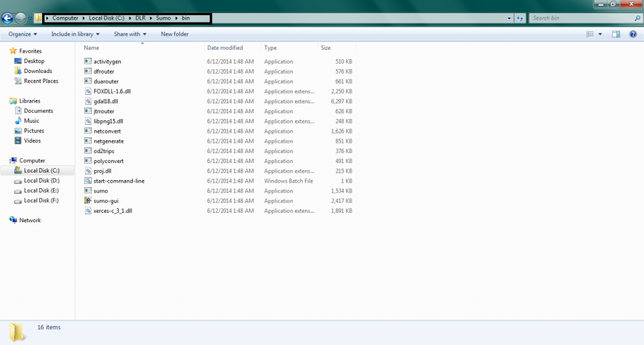Select the start-command-line batch file icon
The height and width of the screenshot is (345, 644).
[88, 181]
